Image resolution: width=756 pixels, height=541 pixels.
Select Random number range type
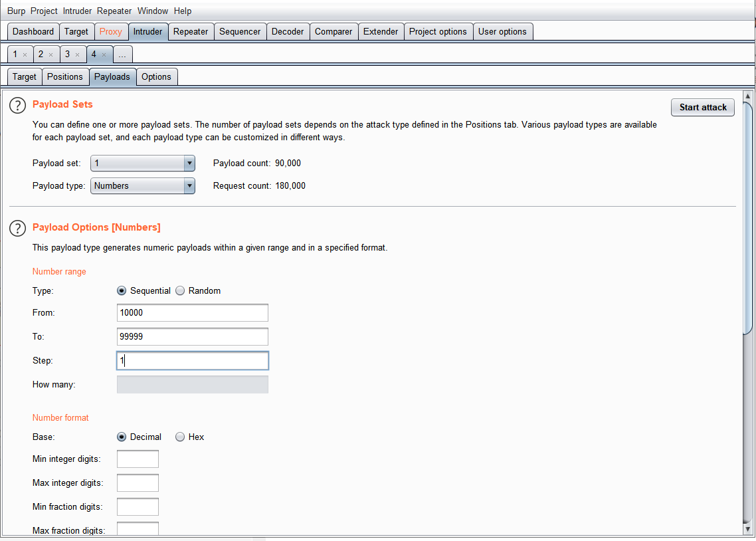coord(180,290)
